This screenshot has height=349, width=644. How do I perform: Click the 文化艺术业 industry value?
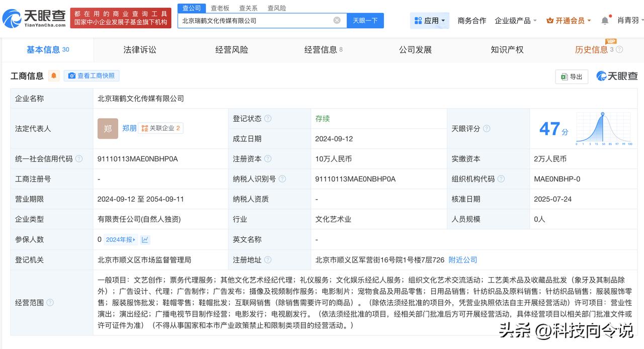pos(333,219)
